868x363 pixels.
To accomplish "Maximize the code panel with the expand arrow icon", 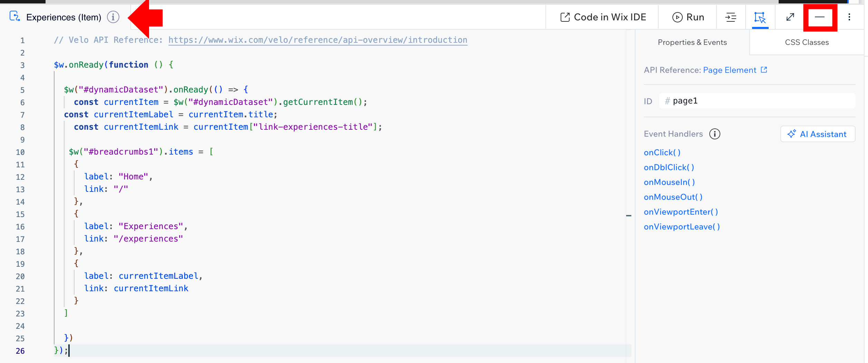I will tap(790, 17).
